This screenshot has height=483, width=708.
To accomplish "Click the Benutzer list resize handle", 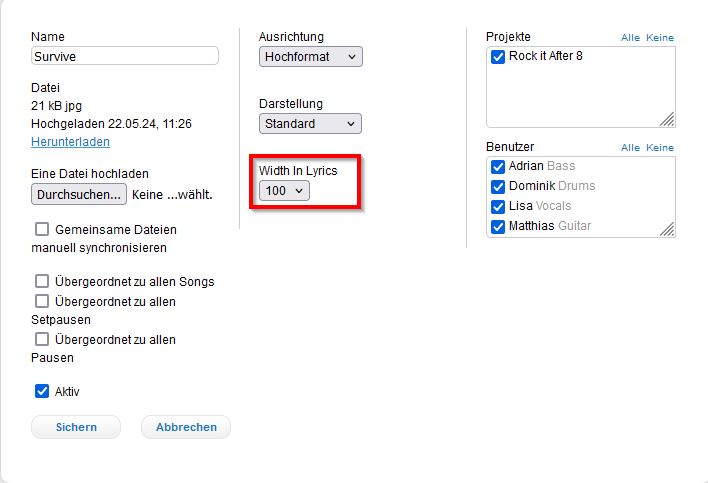I will (667, 229).
